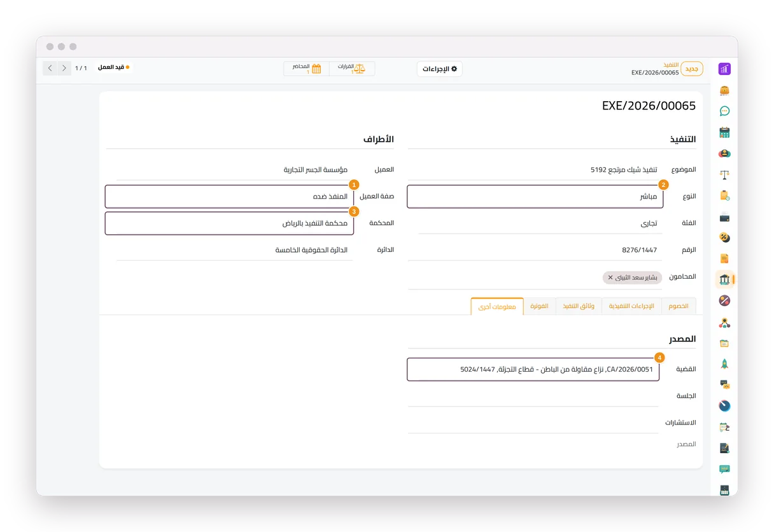This screenshot has width=774, height=532.
Task: Open the two speech bubbles sidebar icon
Action: (x=724, y=385)
